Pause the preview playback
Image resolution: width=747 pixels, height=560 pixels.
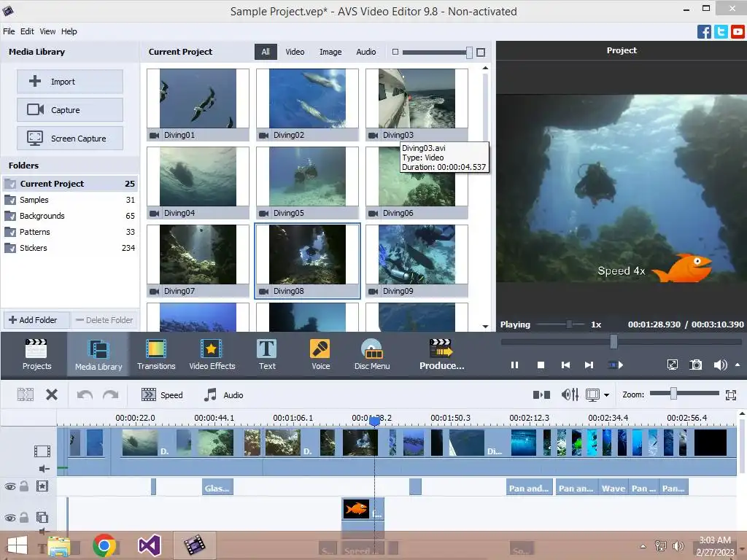514,365
